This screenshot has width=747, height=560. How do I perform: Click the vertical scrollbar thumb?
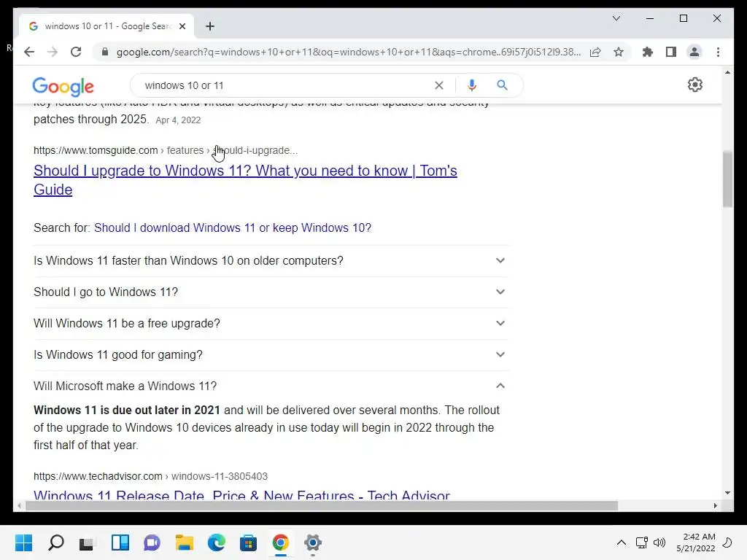(x=727, y=179)
